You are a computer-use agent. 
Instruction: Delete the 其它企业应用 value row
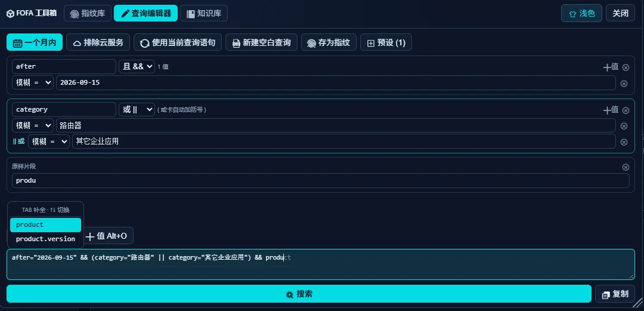coord(624,142)
